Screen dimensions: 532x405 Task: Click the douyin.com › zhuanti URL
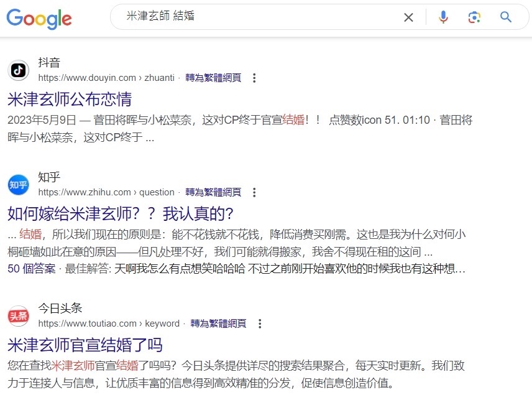[106, 78]
